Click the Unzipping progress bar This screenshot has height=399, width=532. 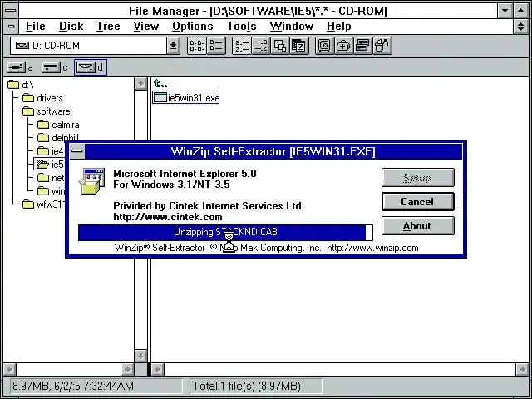coord(225,233)
